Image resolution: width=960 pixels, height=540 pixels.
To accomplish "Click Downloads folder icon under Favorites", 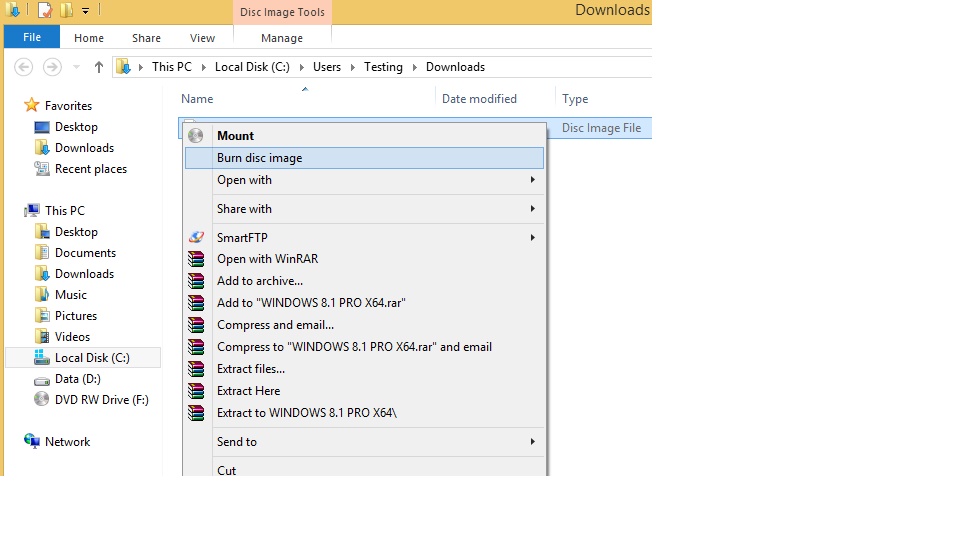I will pyautogui.click(x=42, y=148).
